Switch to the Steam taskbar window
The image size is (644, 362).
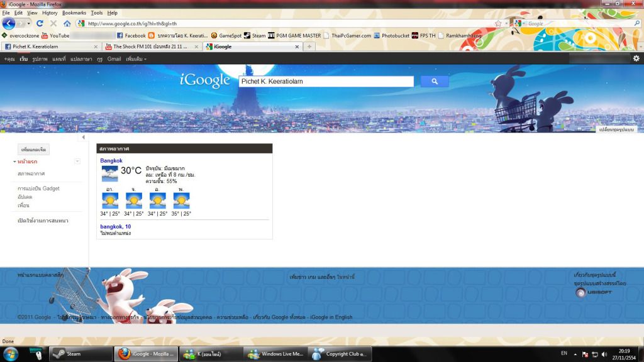click(82, 354)
